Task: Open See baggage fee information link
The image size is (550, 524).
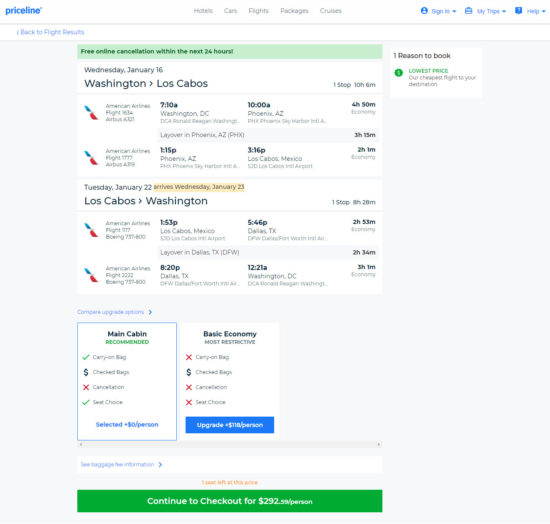Action: pyautogui.click(x=117, y=464)
